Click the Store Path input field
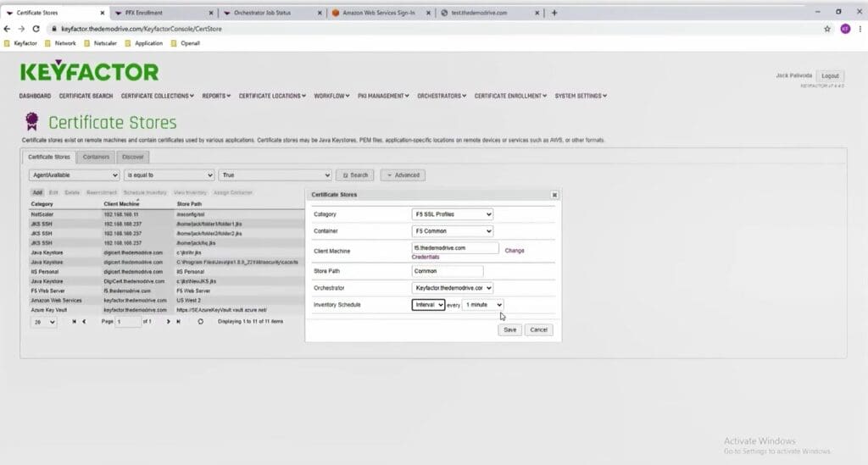 [x=448, y=271]
